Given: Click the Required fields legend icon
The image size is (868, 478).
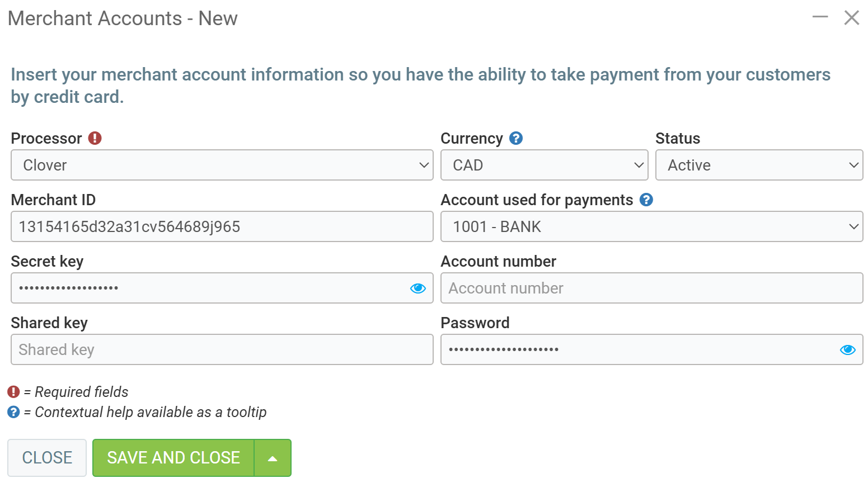Looking at the screenshot, I should pos(13,392).
